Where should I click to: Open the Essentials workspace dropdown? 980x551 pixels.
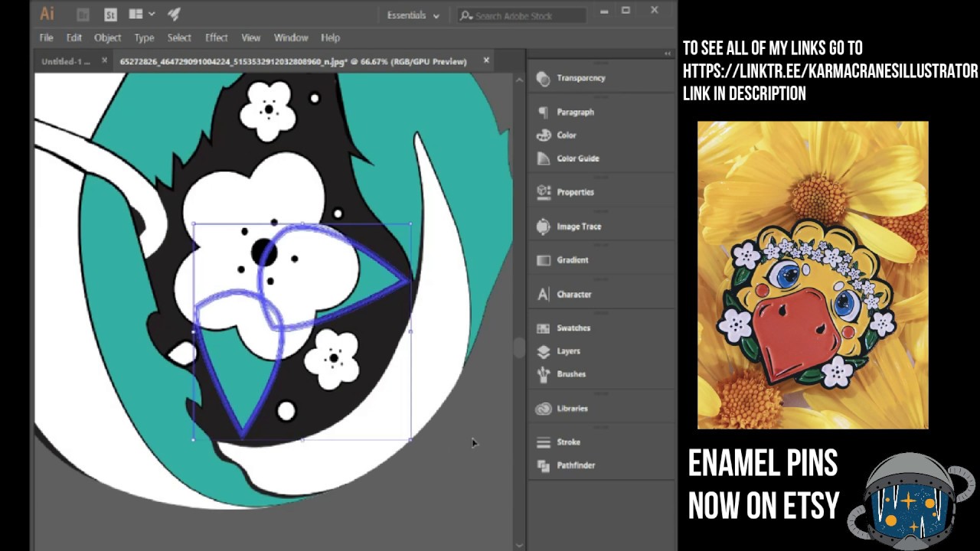point(413,15)
